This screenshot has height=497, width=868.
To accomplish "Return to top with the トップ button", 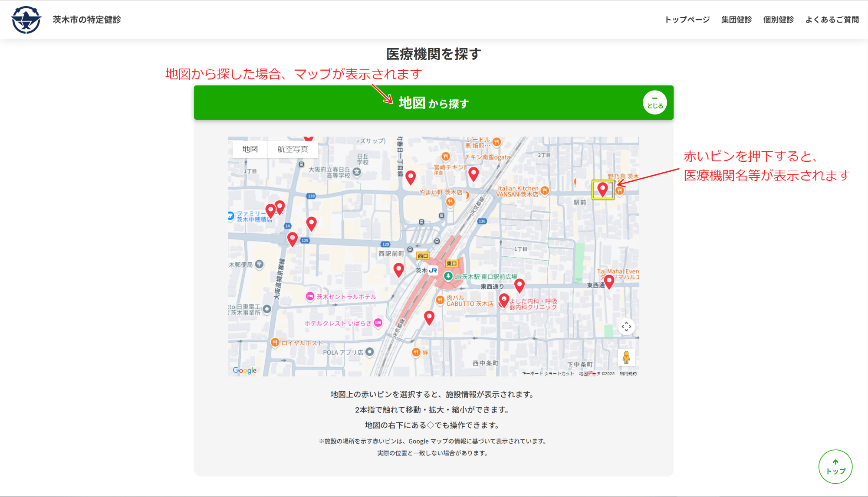I will click(x=835, y=467).
